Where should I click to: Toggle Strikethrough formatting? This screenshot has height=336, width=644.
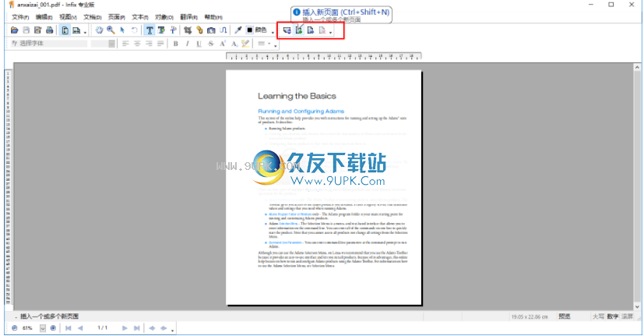pyautogui.click(x=211, y=43)
